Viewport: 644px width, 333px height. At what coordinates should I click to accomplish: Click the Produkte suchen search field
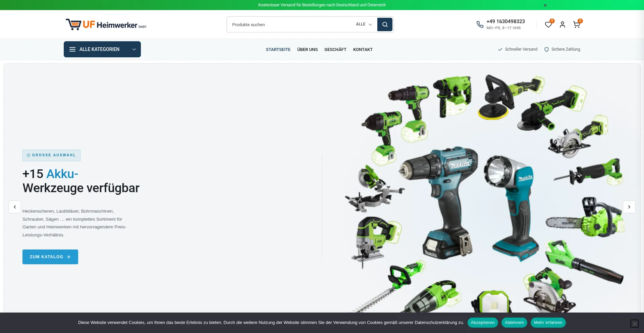click(x=290, y=24)
